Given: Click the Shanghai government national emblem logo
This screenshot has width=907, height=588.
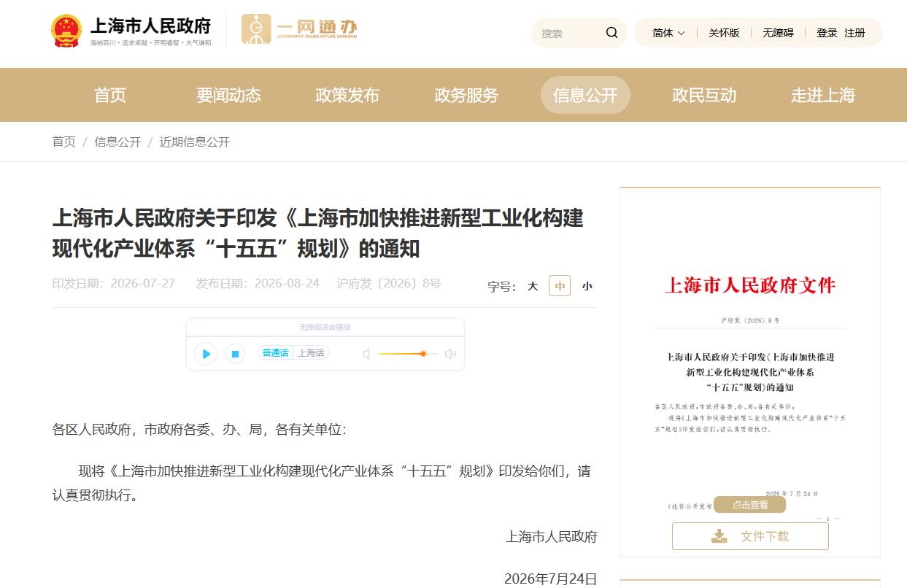Looking at the screenshot, I should [x=66, y=31].
